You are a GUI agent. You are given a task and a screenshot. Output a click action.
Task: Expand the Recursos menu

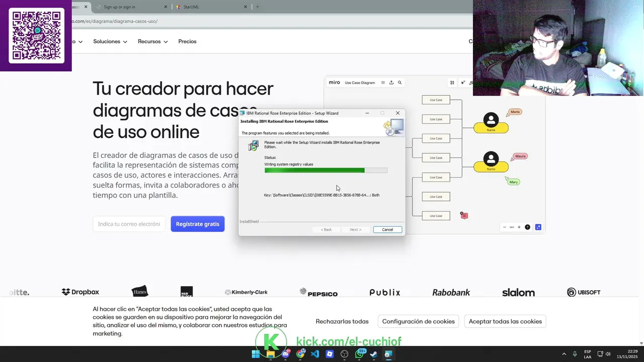tap(153, 41)
